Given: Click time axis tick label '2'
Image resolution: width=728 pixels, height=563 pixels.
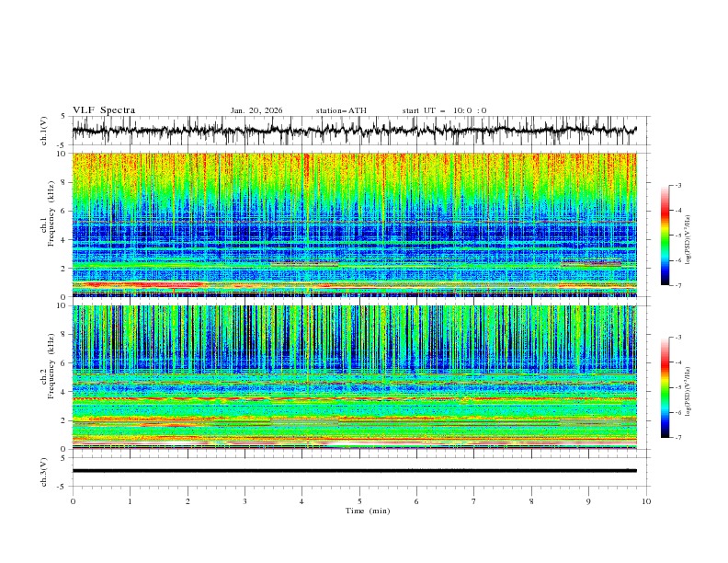Looking at the screenshot, I should pos(188,501).
